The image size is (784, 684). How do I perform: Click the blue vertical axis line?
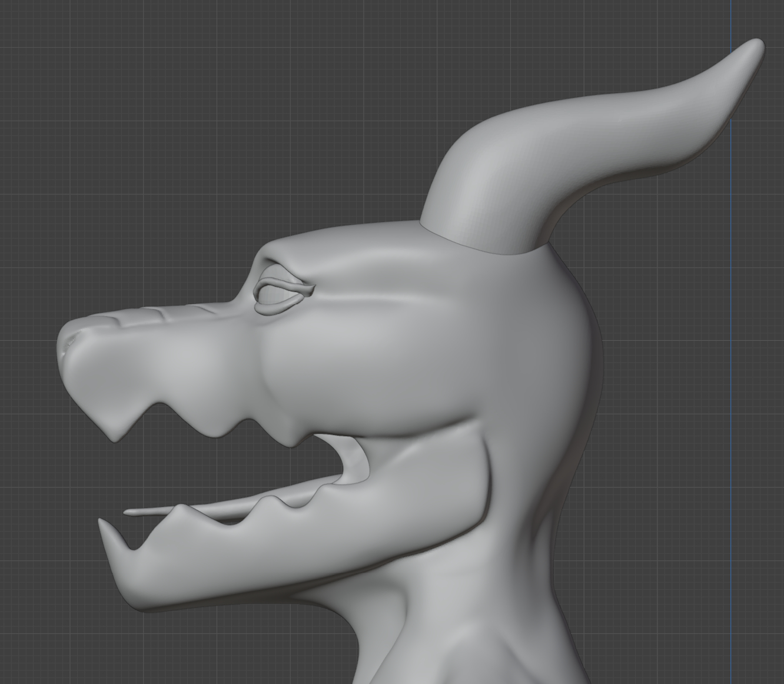pos(732,353)
